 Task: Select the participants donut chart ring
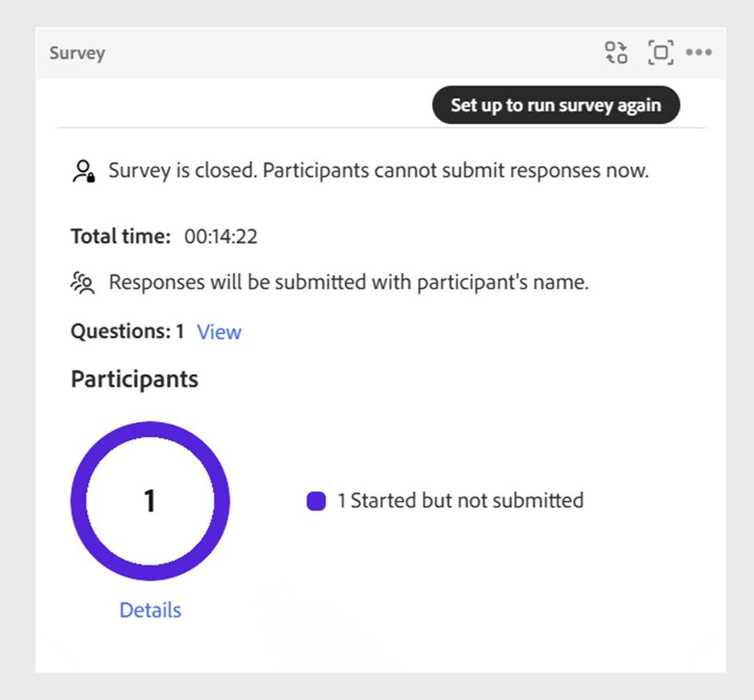(150, 429)
